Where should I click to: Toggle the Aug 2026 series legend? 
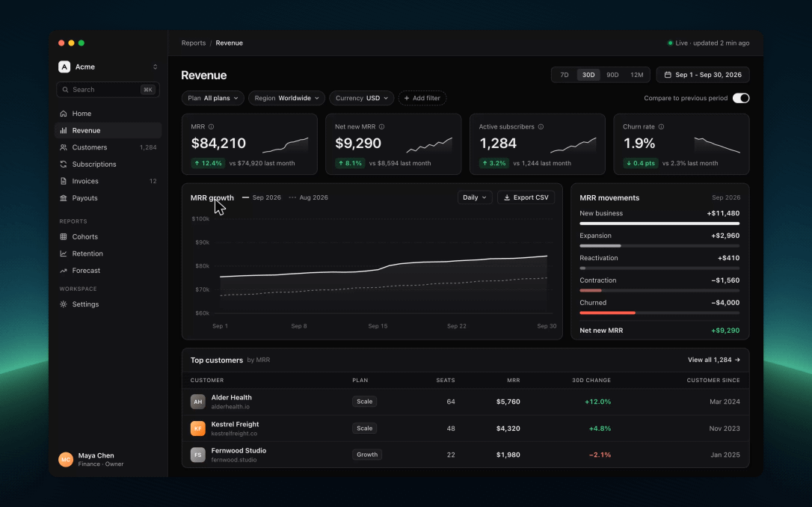308,197
